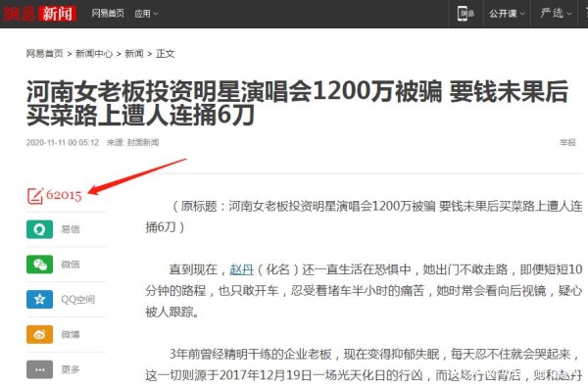Expand the 应用 dropdown menu

(x=146, y=14)
